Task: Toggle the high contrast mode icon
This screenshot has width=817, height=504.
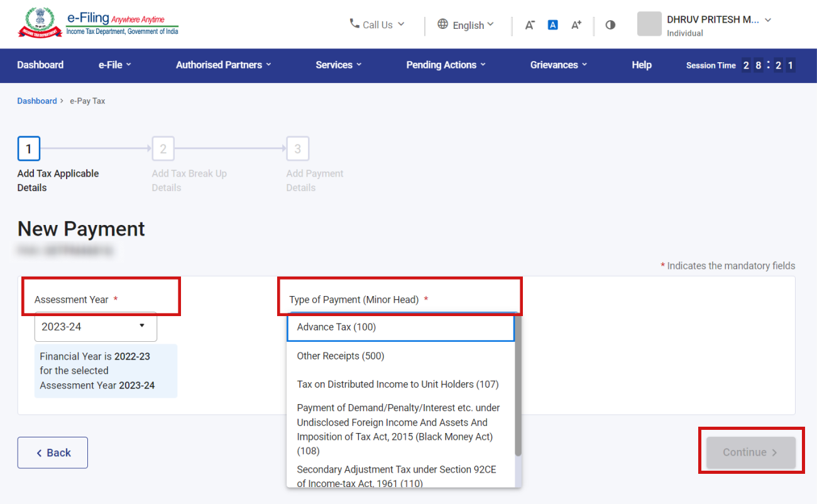Action: click(610, 25)
